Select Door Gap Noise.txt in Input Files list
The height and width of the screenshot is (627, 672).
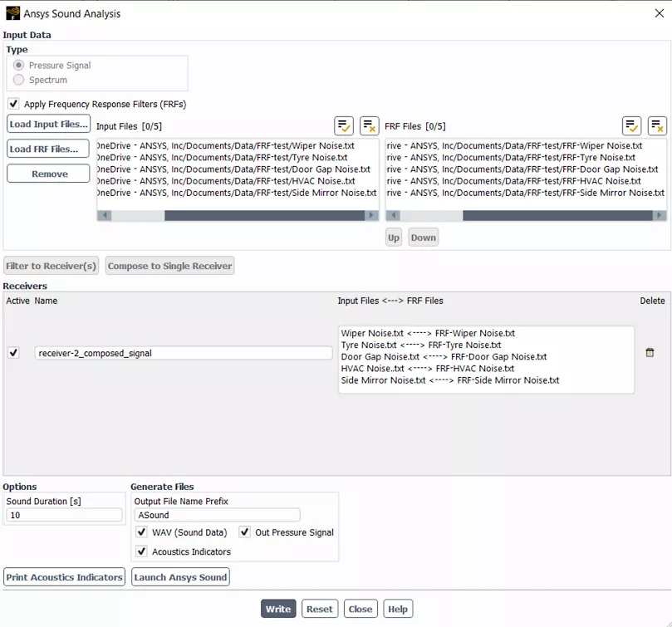[238, 169]
